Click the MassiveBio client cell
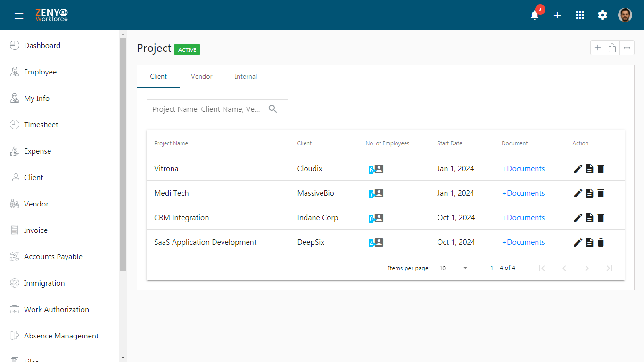The width and height of the screenshot is (644, 362). (x=316, y=193)
